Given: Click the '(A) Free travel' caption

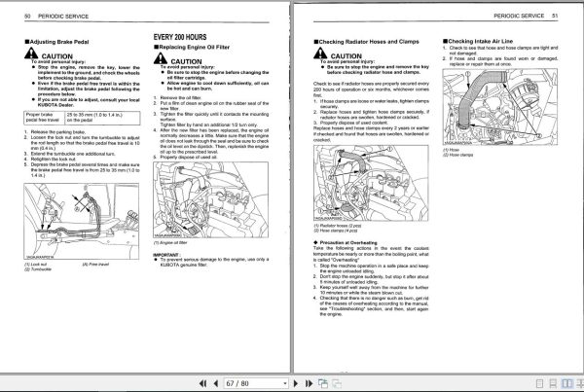Looking at the screenshot, I should [95, 265].
